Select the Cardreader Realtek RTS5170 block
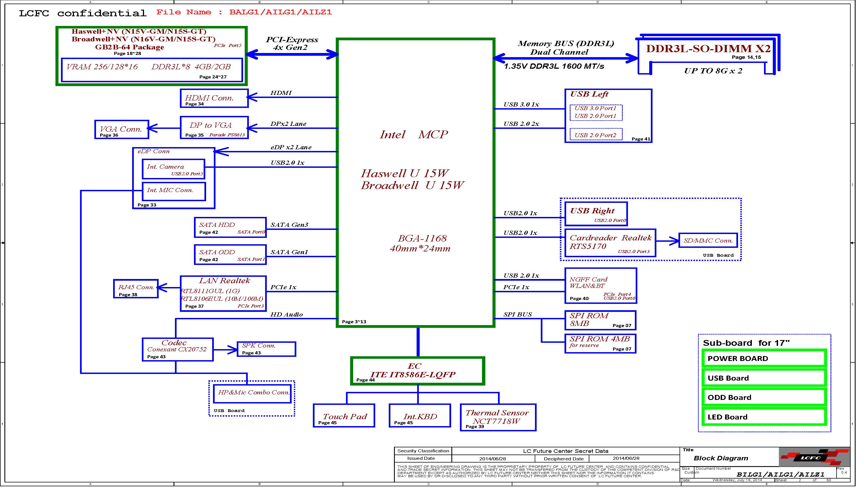 pyautogui.click(x=610, y=243)
